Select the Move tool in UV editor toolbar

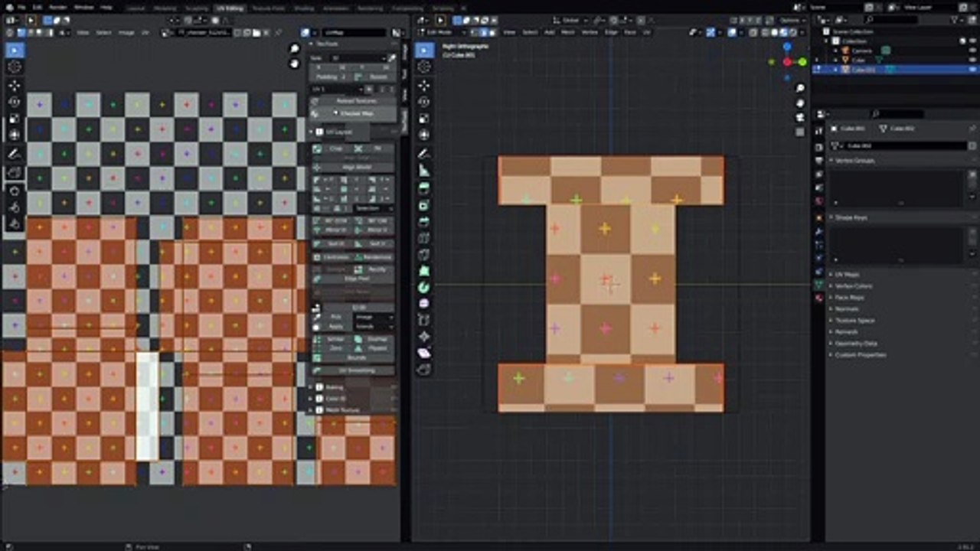[15, 85]
